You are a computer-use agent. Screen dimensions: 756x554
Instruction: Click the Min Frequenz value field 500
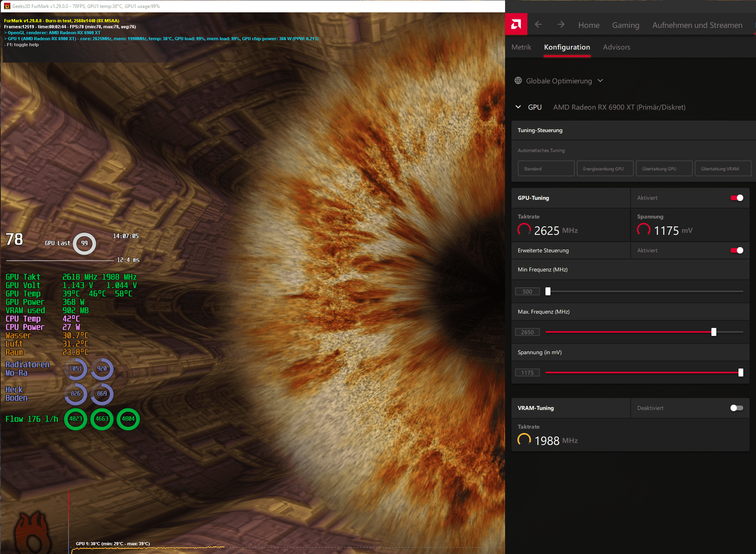coord(527,291)
